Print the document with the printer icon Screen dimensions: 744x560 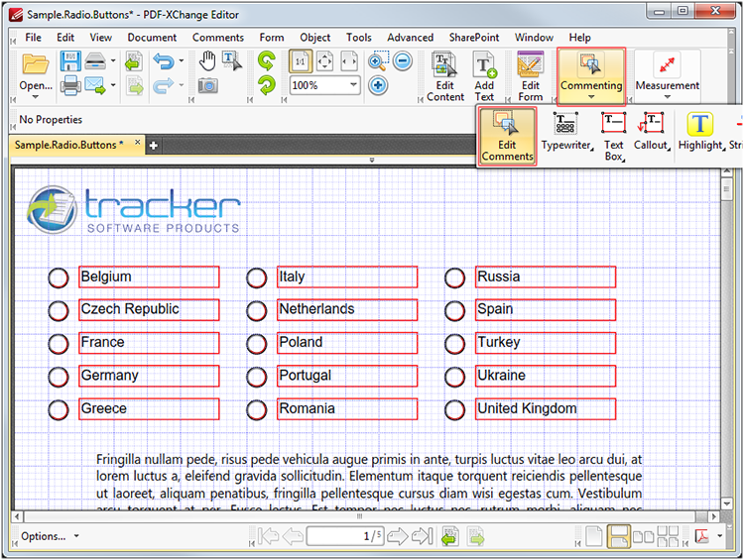(x=70, y=85)
